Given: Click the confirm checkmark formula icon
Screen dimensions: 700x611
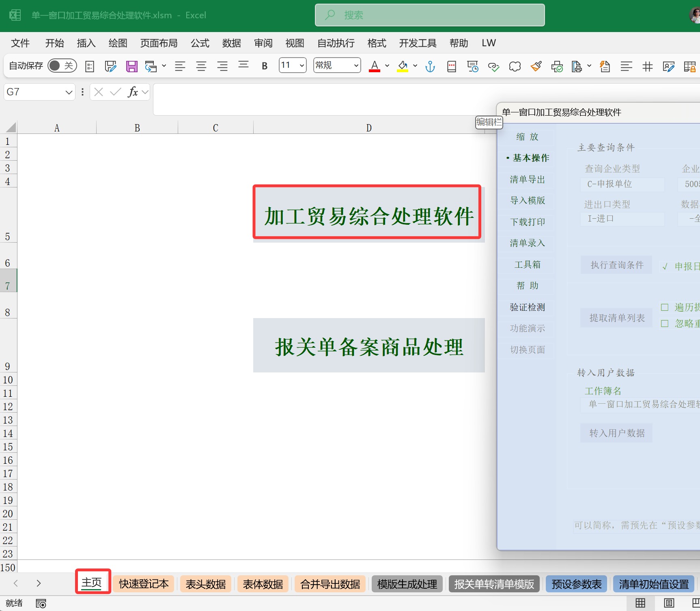Looking at the screenshot, I should pyautogui.click(x=116, y=92).
